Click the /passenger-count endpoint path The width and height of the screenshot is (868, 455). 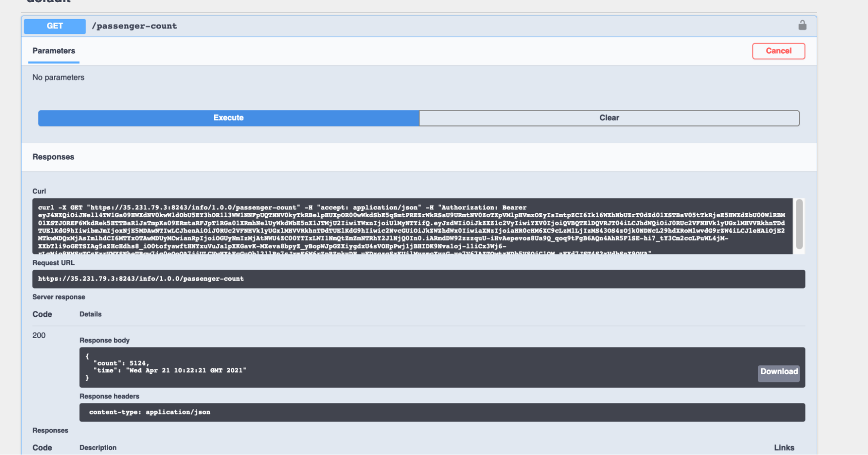click(135, 26)
